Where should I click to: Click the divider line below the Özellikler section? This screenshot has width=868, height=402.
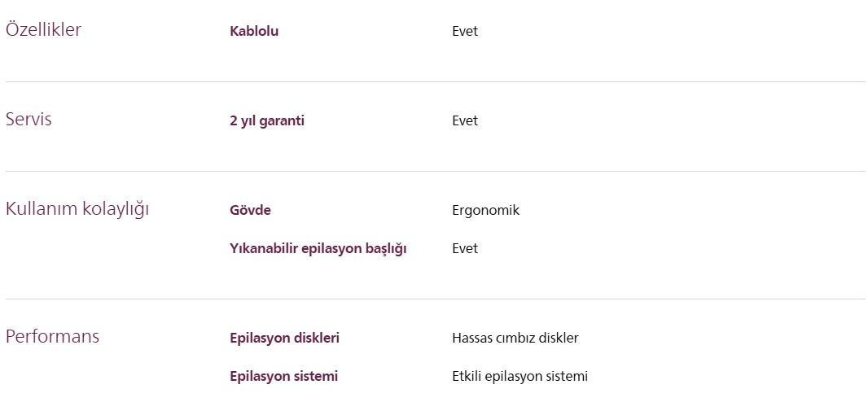click(435, 82)
